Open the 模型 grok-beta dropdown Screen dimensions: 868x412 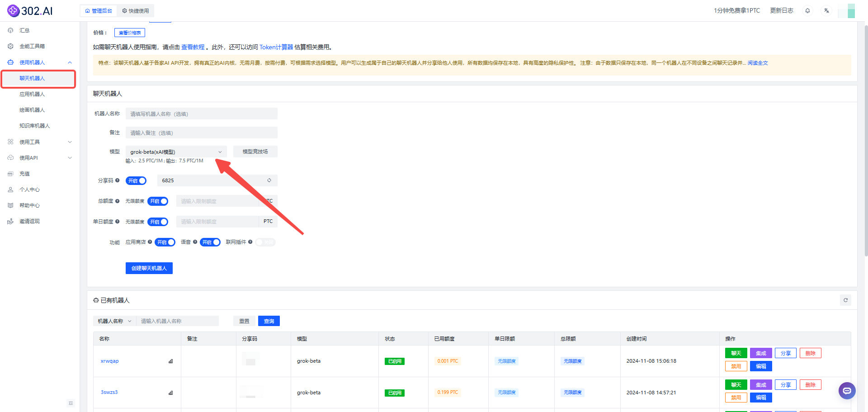pos(177,152)
